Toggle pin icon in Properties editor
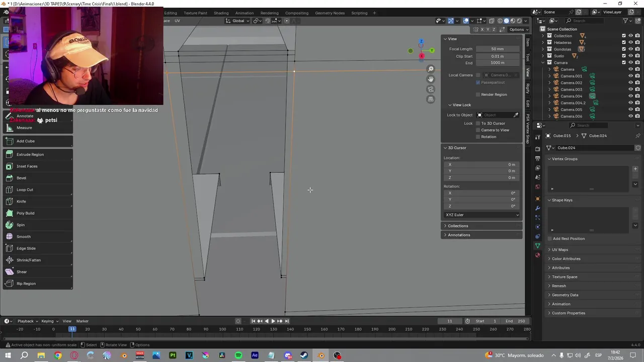The width and height of the screenshot is (644, 362). pyautogui.click(x=638, y=136)
